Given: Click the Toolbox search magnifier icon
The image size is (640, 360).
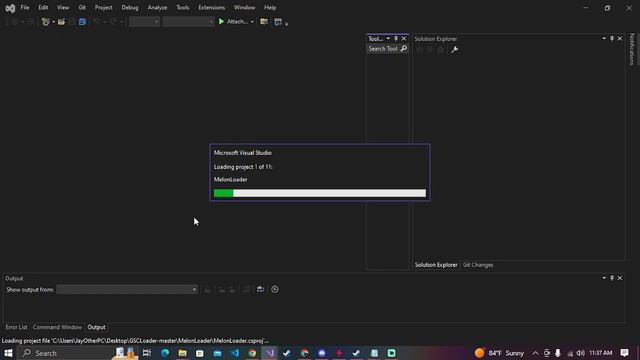Looking at the screenshot, I should pyautogui.click(x=404, y=49).
